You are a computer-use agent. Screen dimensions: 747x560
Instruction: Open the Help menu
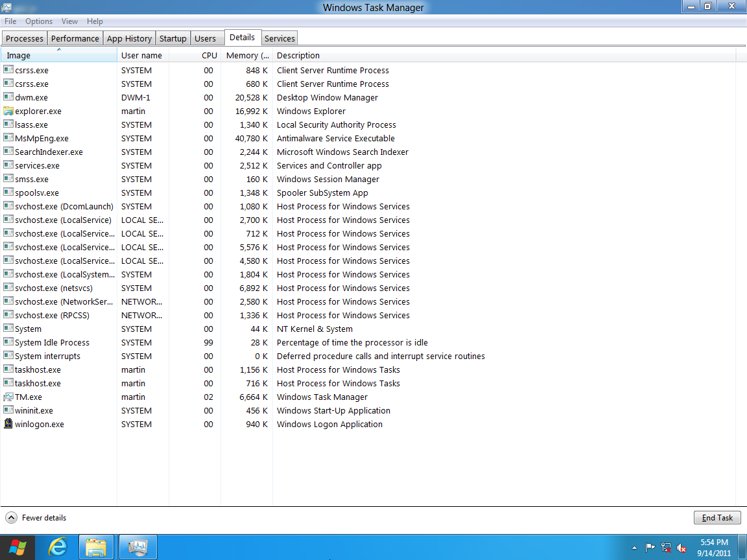[95, 21]
